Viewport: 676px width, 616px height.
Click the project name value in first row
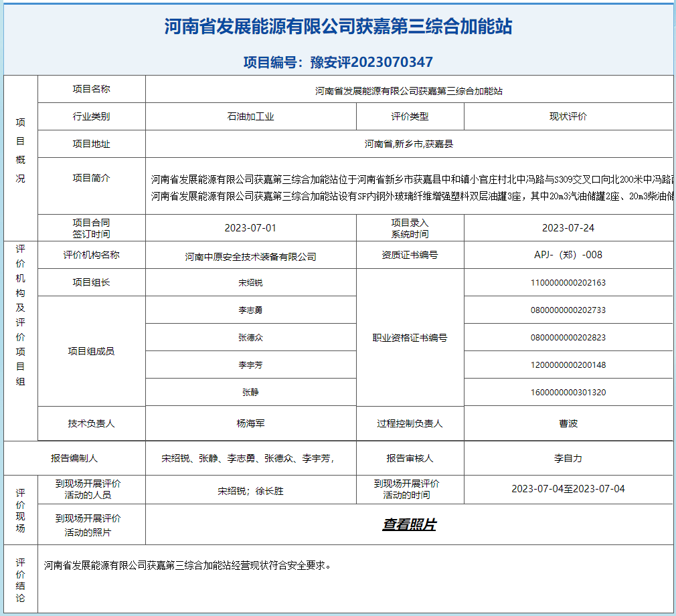click(409, 92)
